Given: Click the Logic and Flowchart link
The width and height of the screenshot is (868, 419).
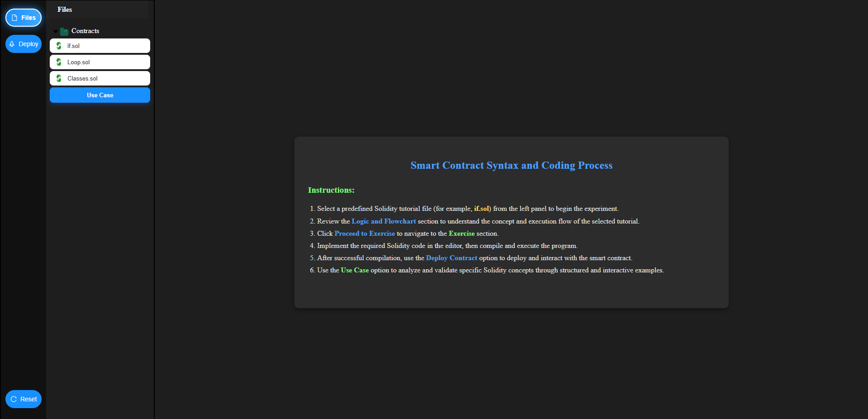Looking at the screenshot, I should point(384,221).
